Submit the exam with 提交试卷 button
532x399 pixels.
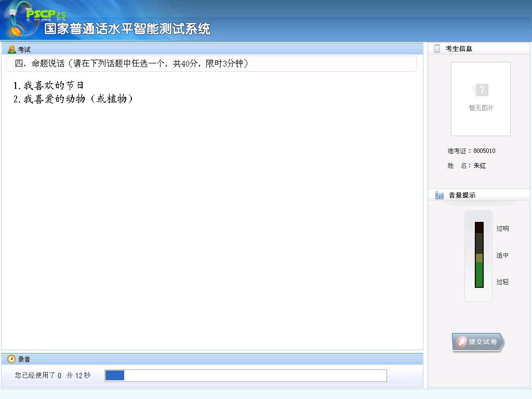click(478, 342)
